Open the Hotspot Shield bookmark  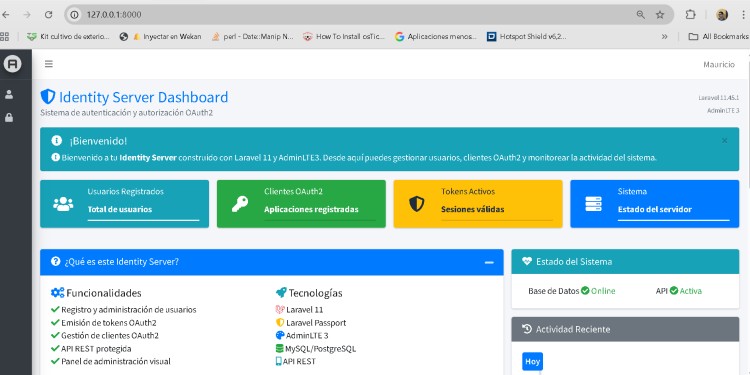click(526, 36)
